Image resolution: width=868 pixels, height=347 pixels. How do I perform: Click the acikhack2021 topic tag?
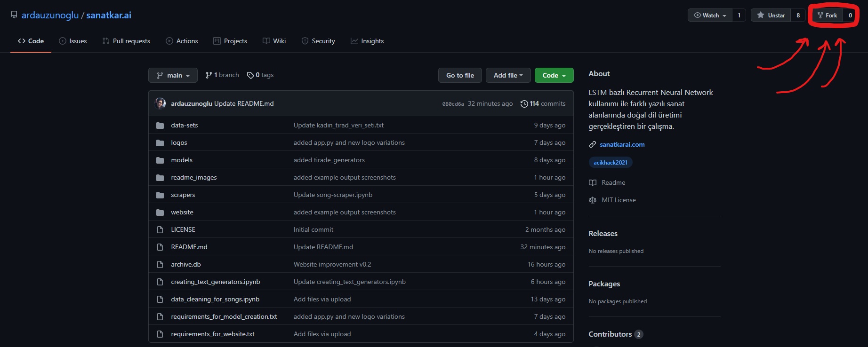click(611, 162)
